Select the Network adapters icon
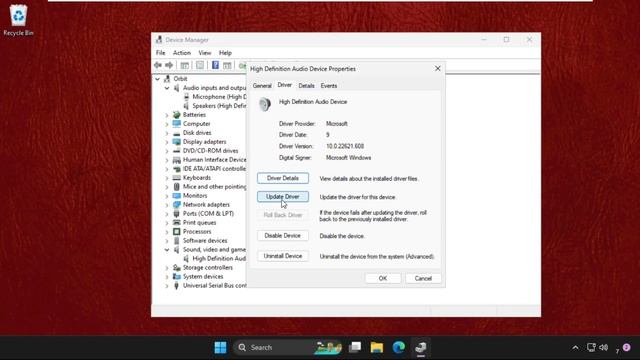 [x=176, y=204]
